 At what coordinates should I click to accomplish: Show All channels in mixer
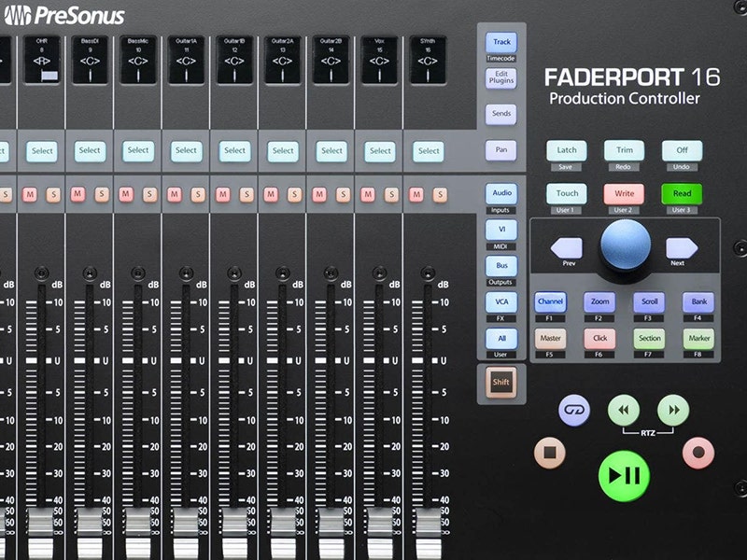point(501,339)
